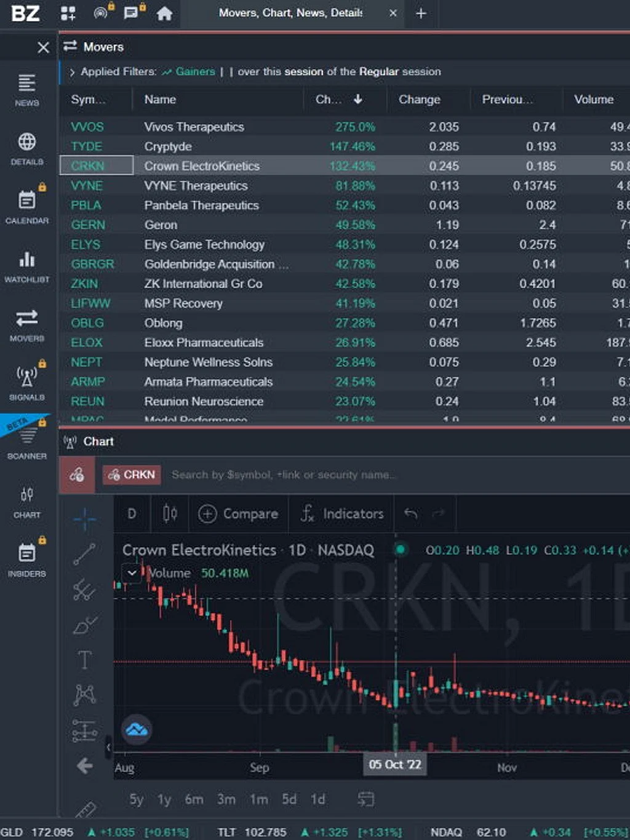
Task: Open Calendar in the sidebar
Action: click(27, 207)
